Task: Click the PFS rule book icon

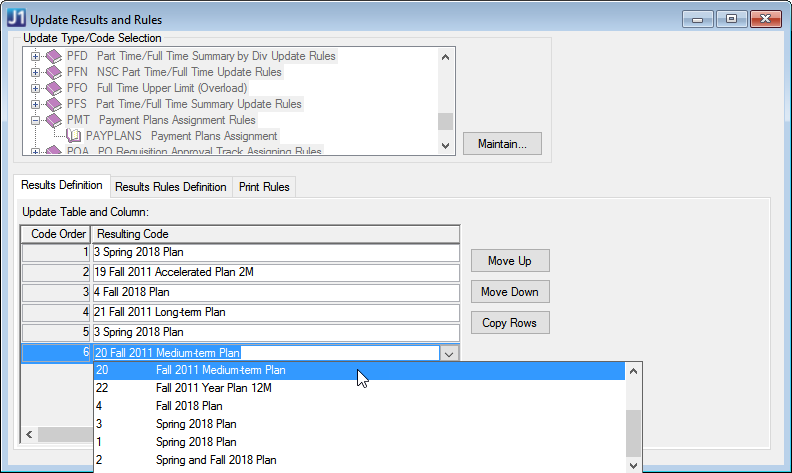Action: [54, 104]
